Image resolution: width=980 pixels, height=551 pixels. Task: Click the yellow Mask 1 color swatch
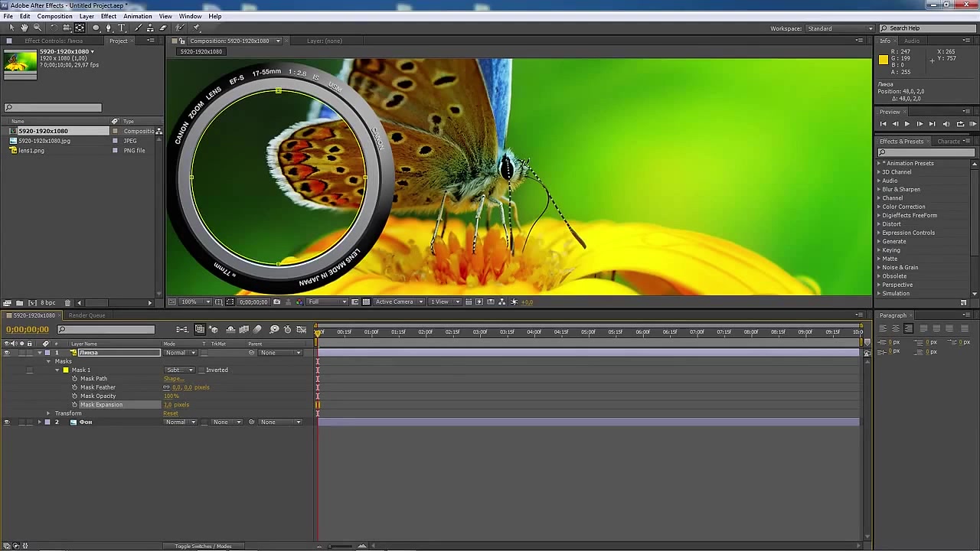tap(66, 370)
